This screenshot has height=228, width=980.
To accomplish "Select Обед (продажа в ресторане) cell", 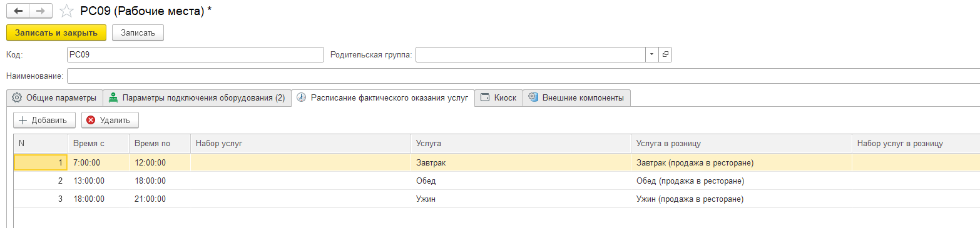I will pyautogui.click(x=742, y=181).
